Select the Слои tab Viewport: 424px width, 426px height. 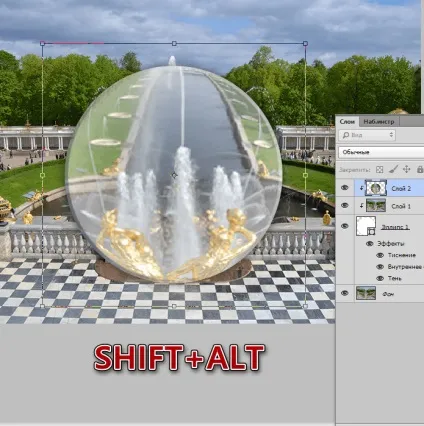347,122
